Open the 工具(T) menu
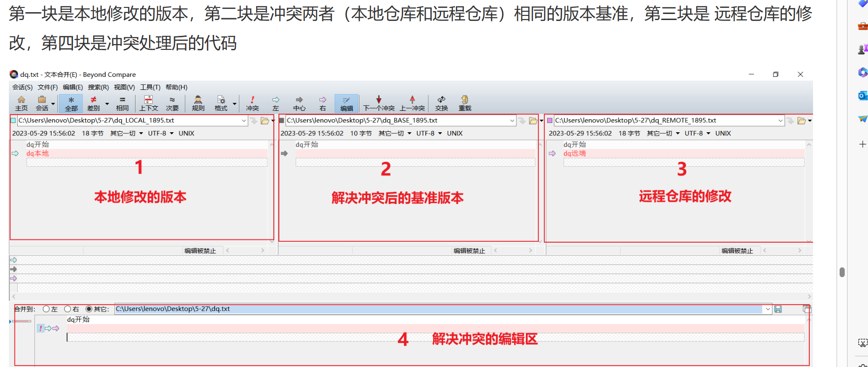Screen dimensions: 868x367 click(x=150, y=87)
